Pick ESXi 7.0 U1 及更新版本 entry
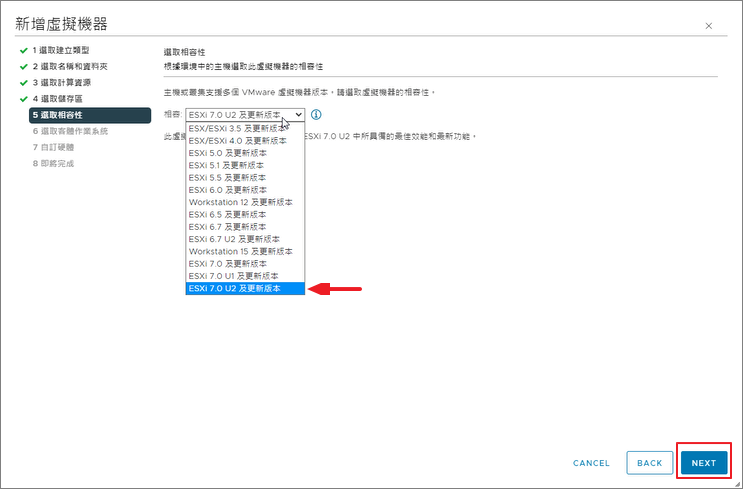This screenshot has width=743, height=489. pyautogui.click(x=245, y=276)
